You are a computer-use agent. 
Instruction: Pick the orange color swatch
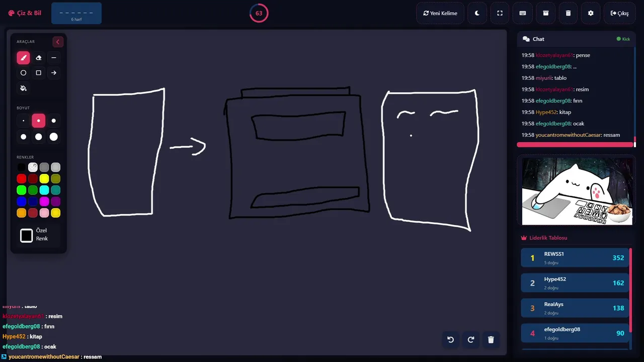[x=21, y=213]
